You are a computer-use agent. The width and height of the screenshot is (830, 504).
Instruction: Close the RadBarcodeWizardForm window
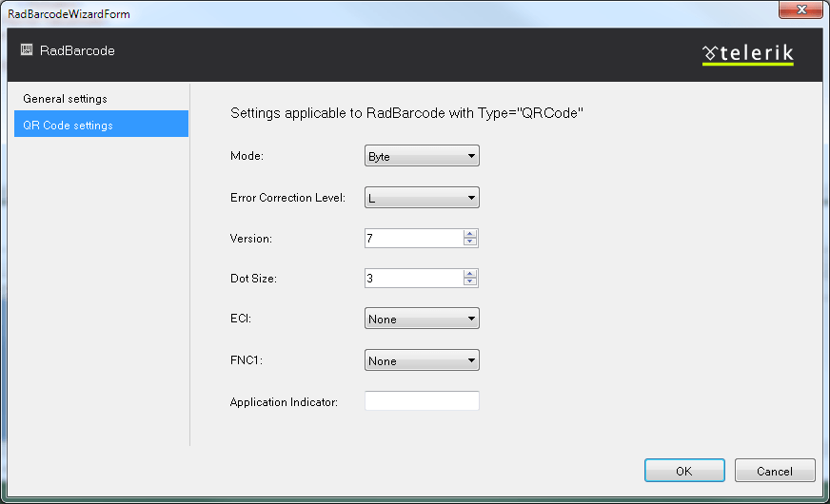[x=800, y=12]
